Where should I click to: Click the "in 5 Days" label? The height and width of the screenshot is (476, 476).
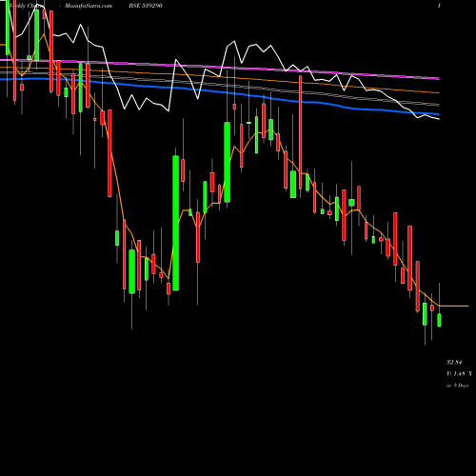click(x=457, y=386)
